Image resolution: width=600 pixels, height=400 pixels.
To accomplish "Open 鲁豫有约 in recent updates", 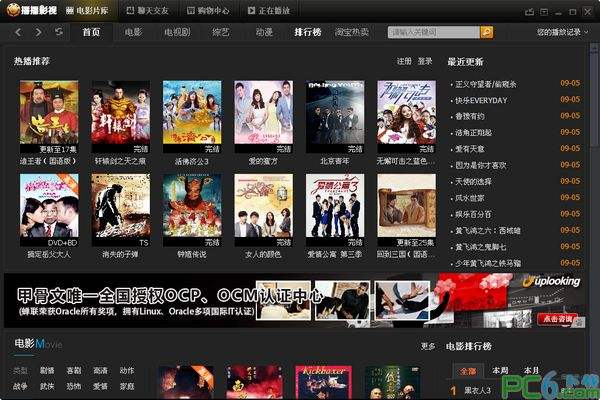I will click(x=470, y=116).
